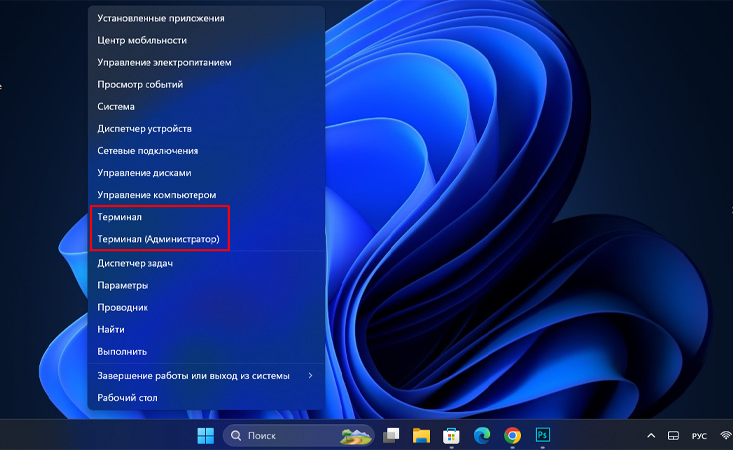Choose Выполнить run dialog entry
The height and width of the screenshot is (450, 733).
(x=206, y=351)
